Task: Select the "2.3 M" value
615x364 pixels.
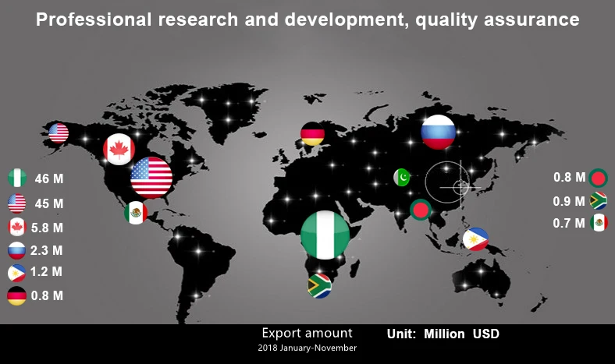Action: 47,250
